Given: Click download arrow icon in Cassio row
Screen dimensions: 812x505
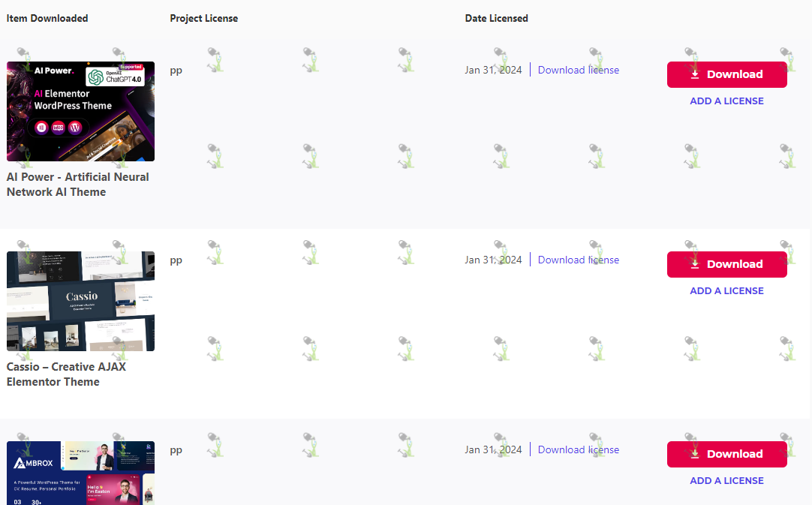Looking at the screenshot, I should coord(695,264).
